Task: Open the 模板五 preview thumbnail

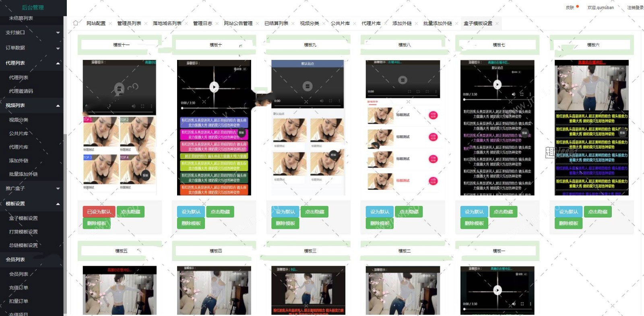Action: pos(120,290)
